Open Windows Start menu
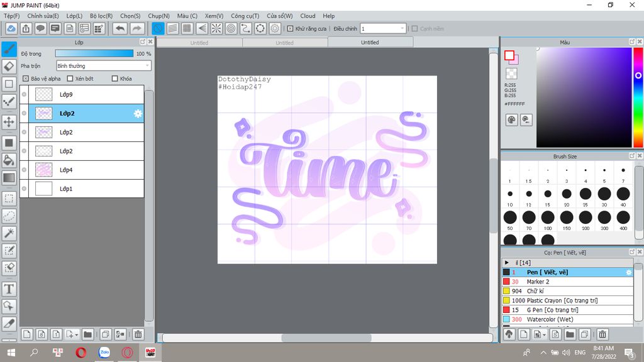 [x=11, y=352]
